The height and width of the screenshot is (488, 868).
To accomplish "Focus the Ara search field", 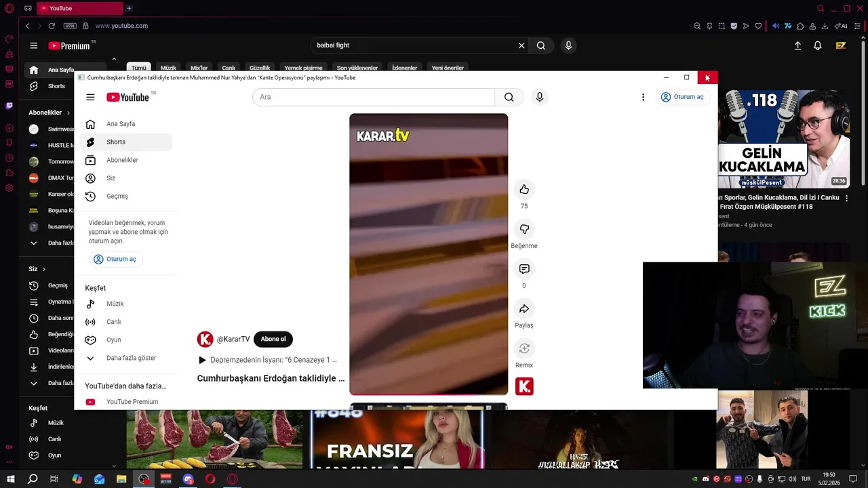I will tap(374, 97).
